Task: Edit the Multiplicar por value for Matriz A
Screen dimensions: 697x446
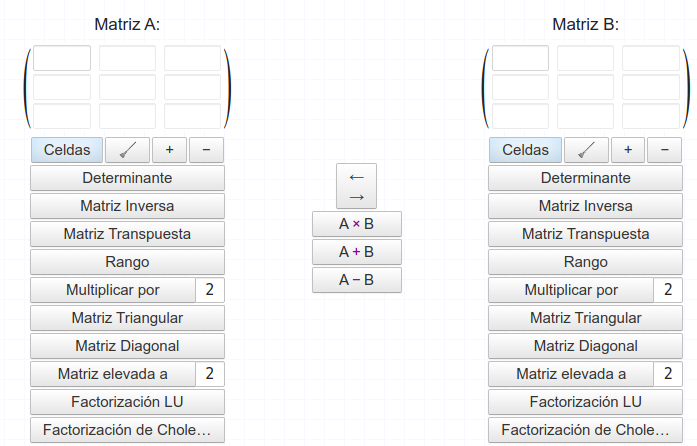Action: [x=210, y=290]
